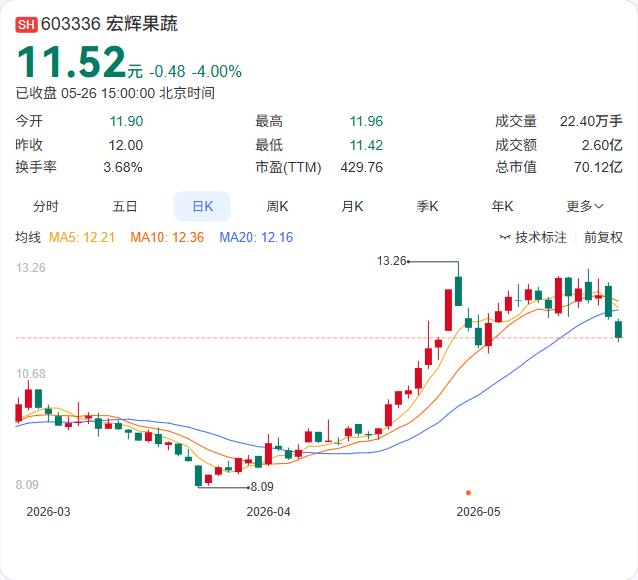Switch to the 周K weekly tab
This screenshot has width=638, height=580.
pyautogui.click(x=277, y=206)
